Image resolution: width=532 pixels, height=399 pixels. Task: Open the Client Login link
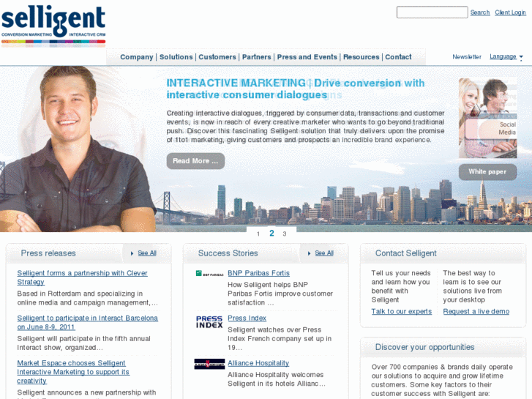510,12
